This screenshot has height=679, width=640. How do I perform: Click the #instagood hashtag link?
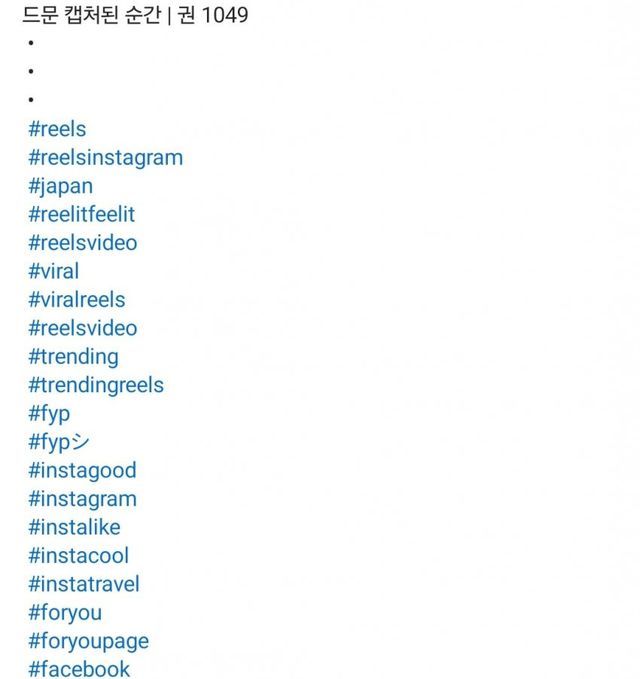point(82,470)
